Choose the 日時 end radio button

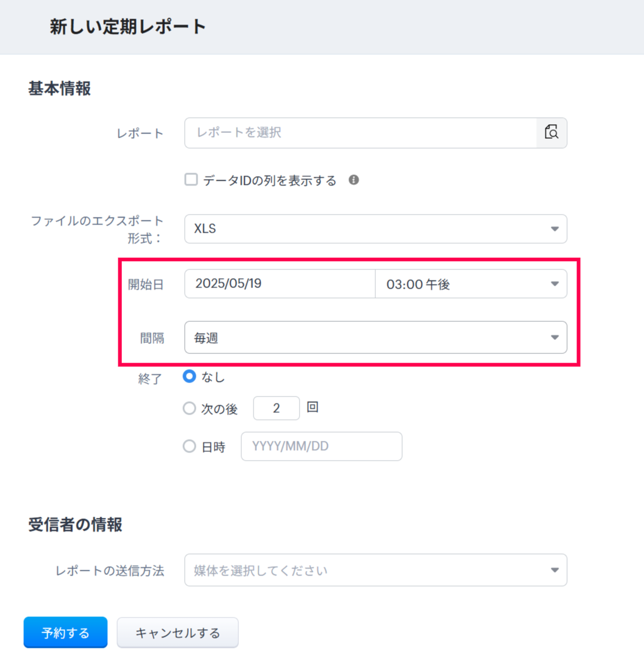(x=189, y=447)
